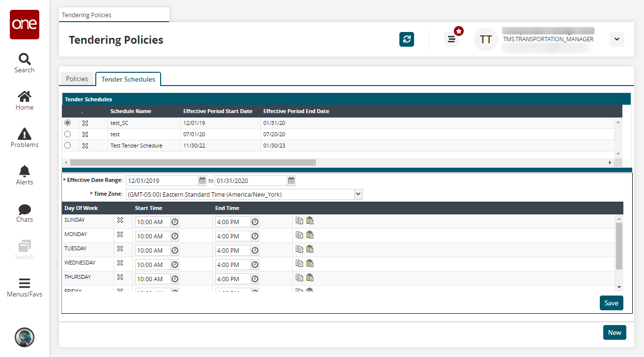Screen dimensions: 644x357
Task: Switch to the Policies tab
Action: pos(77,79)
